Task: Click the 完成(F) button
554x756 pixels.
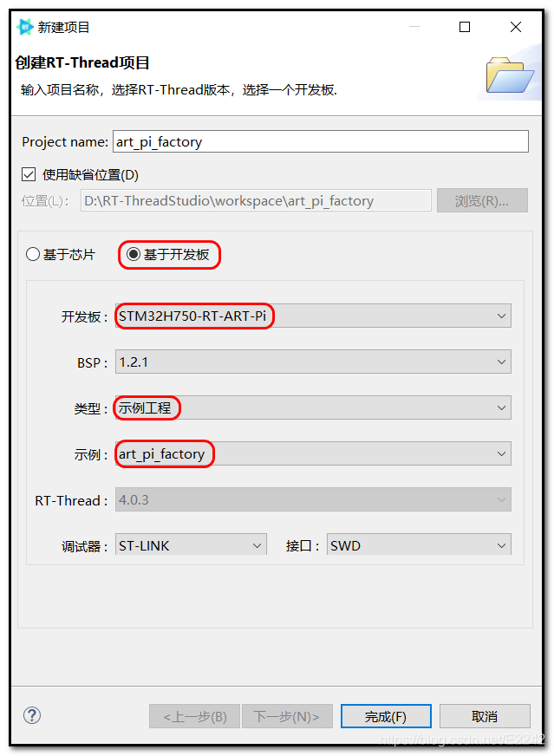Action: click(386, 716)
